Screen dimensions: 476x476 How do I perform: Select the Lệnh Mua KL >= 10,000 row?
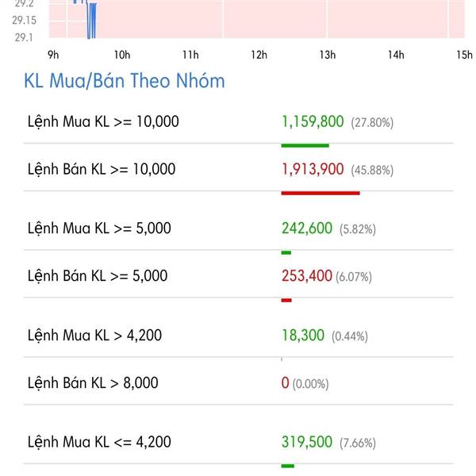tap(238, 121)
